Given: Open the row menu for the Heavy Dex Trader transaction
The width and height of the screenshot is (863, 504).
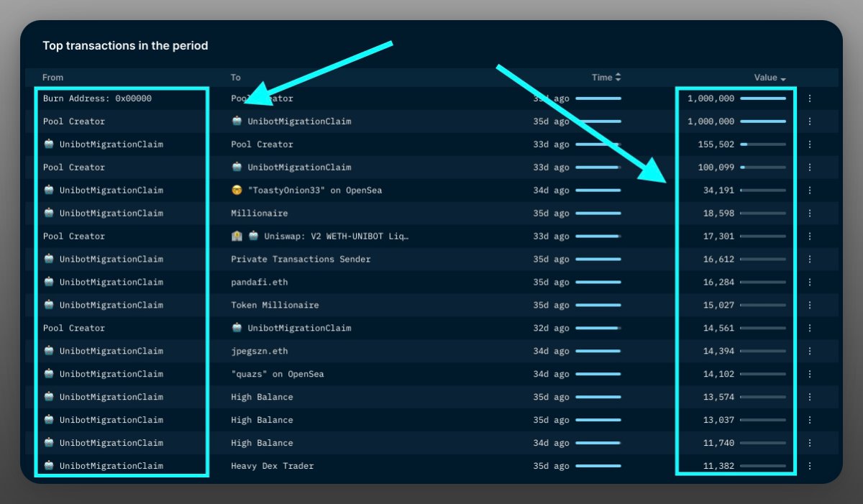Looking at the screenshot, I should [810, 467].
